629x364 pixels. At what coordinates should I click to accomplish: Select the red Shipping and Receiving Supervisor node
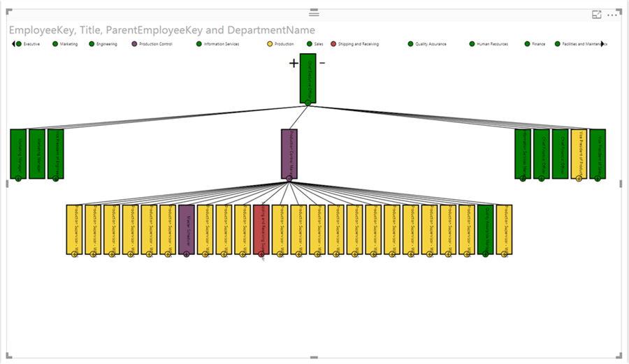tap(261, 229)
